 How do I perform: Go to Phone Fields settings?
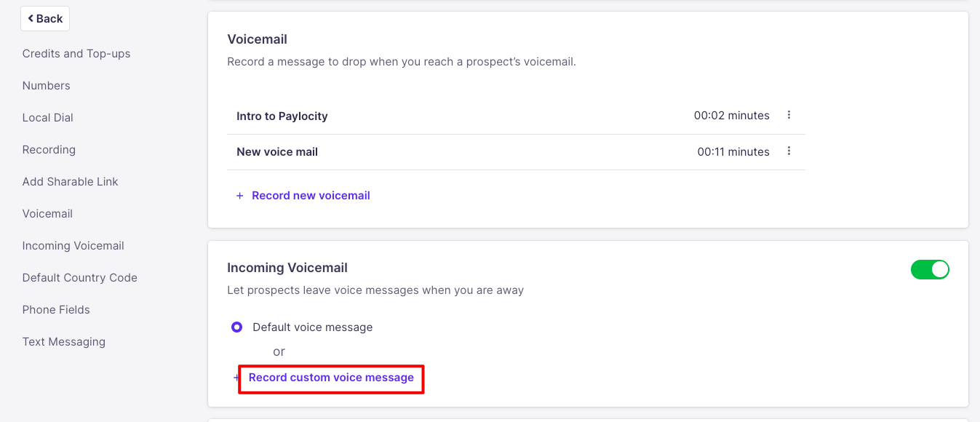[56, 310]
